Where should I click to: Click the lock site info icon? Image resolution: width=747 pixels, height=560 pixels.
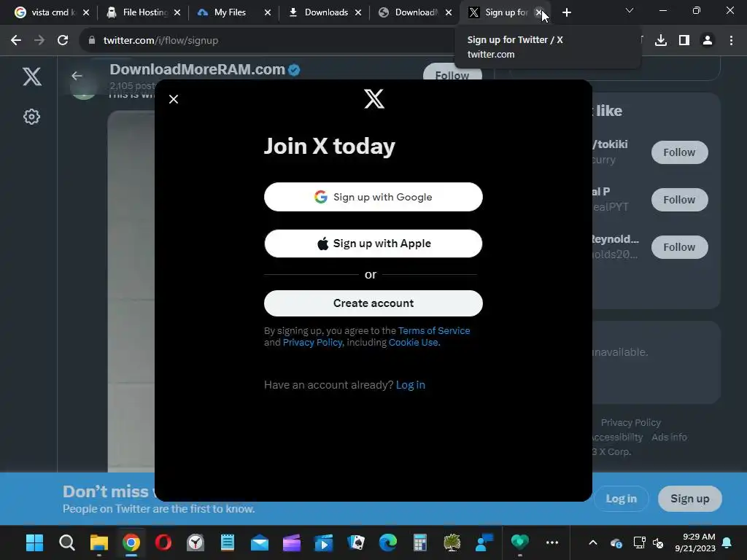[x=92, y=41]
